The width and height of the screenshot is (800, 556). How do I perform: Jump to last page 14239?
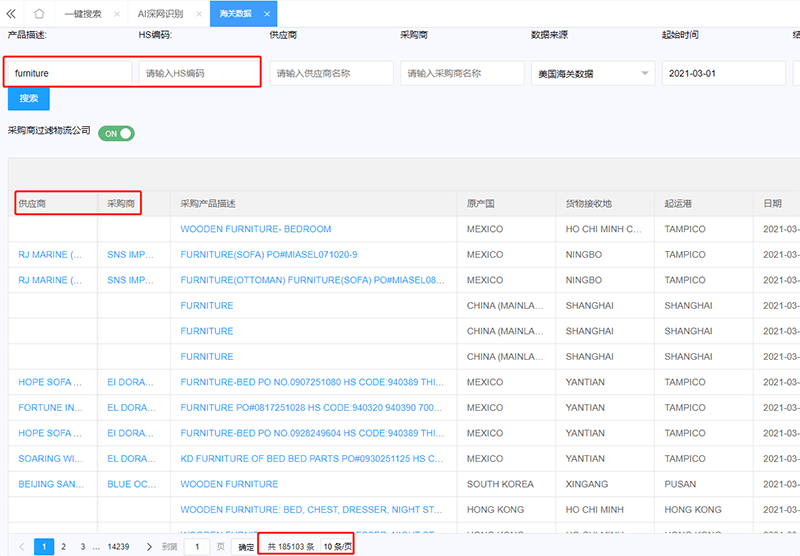(x=118, y=547)
